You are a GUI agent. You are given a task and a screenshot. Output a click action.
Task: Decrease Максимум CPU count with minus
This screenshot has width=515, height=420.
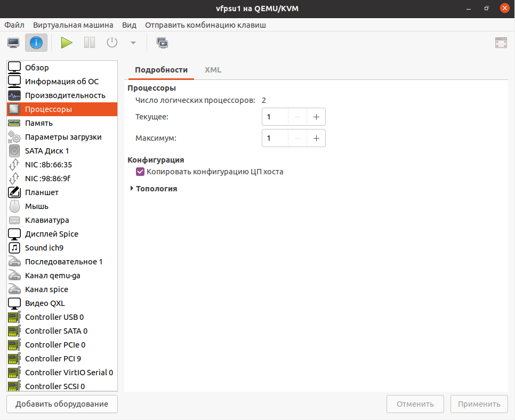[x=297, y=138]
